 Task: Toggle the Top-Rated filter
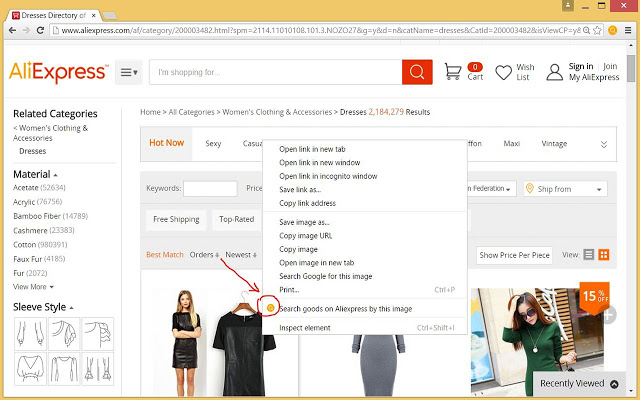pyautogui.click(x=237, y=219)
